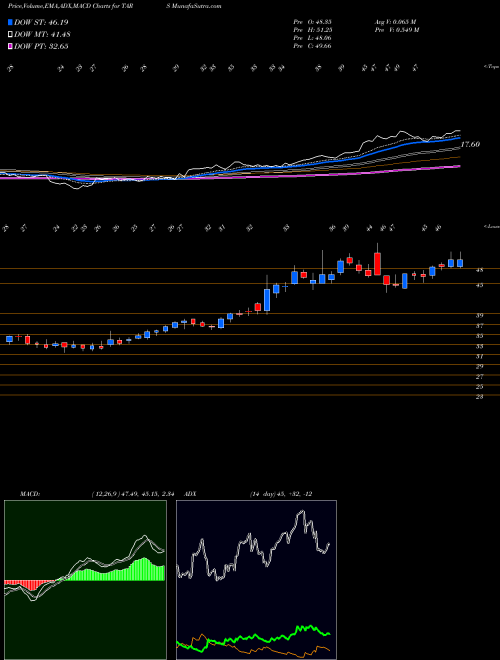
Task: Click the price axis label '33'
Action: [x=479, y=346]
